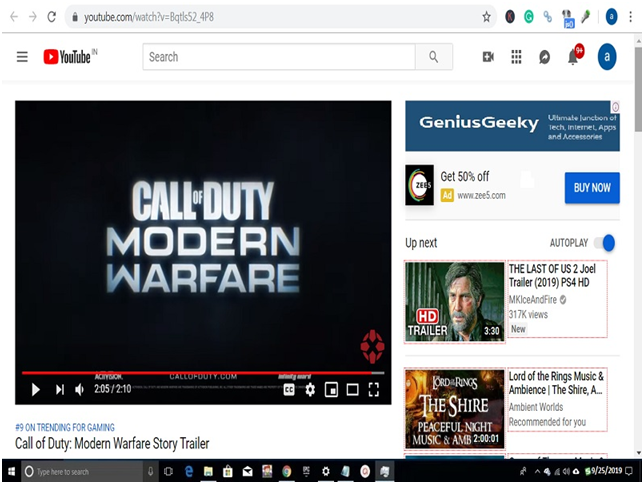Screen dimensions: 644x484
Task: Open the Action Center notifications
Action: (629, 471)
